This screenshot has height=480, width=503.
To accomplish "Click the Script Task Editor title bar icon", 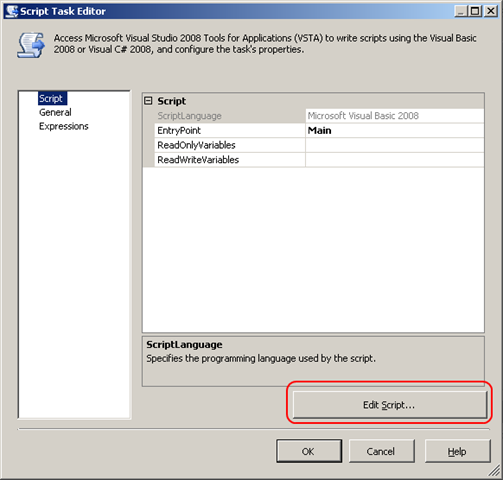I will click(x=12, y=11).
